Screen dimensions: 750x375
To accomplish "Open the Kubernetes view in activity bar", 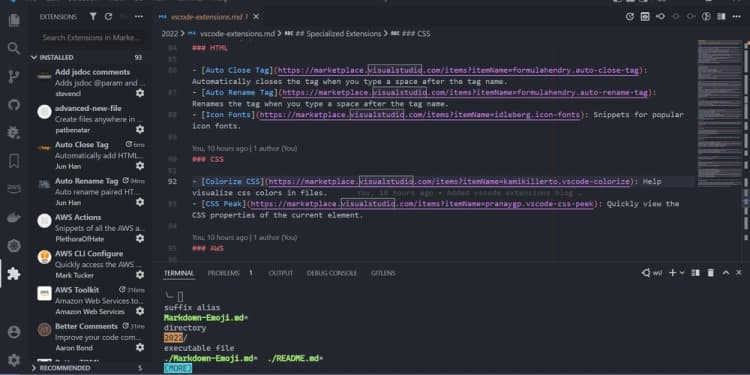I will 14,245.
